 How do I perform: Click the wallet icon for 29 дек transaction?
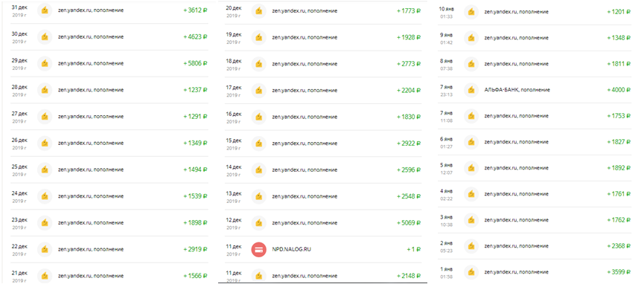click(x=45, y=64)
